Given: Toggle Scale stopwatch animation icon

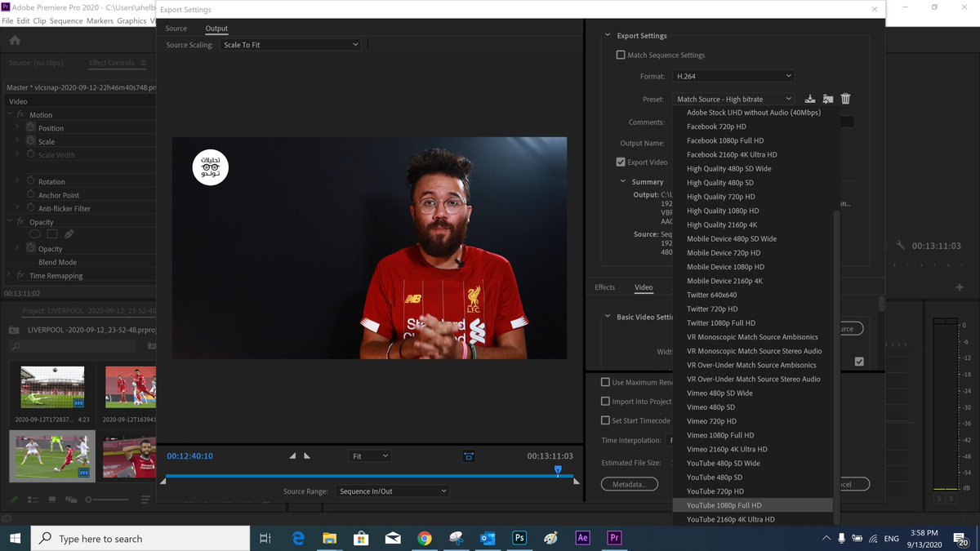Looking at the screenshot, I should 31,141.
